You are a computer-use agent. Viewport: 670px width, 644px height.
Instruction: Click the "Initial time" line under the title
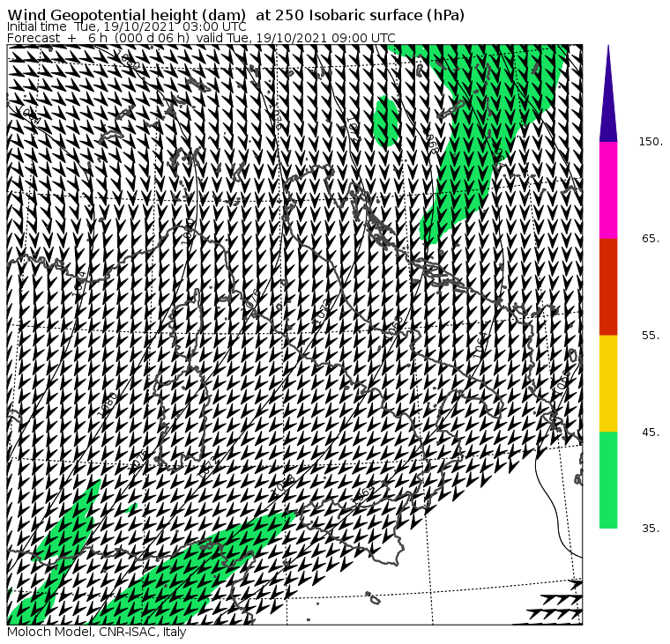coord(126,27)
